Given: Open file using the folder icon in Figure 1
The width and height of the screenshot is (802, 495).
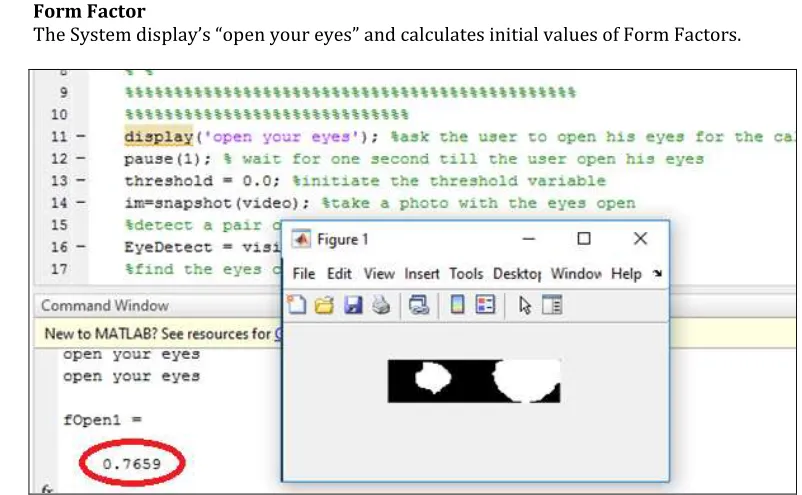Looking at the screenshot, I should (324, 305).
